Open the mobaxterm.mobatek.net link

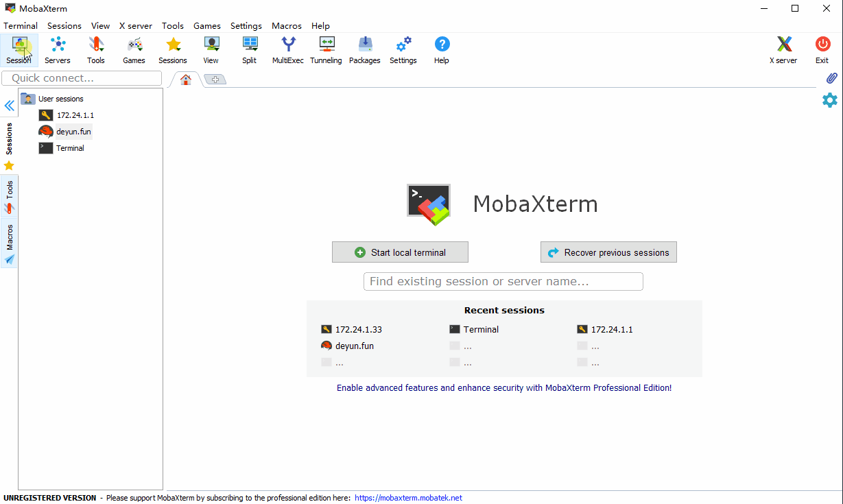(409, 498)
